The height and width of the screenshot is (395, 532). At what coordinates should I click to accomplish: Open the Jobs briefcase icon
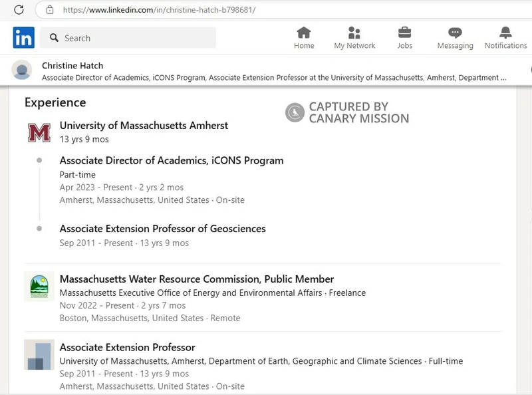pyautogui.click(x=405, y=33)
